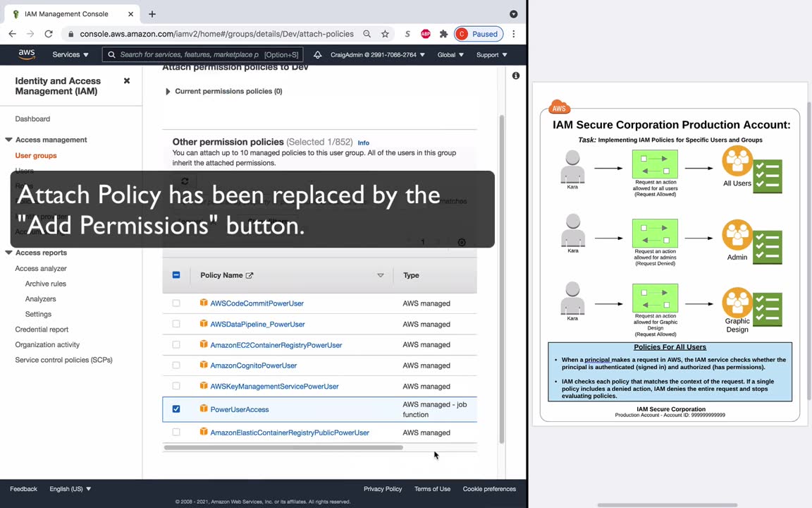Click the external link icon beside Policy Name

click(250, 275)
